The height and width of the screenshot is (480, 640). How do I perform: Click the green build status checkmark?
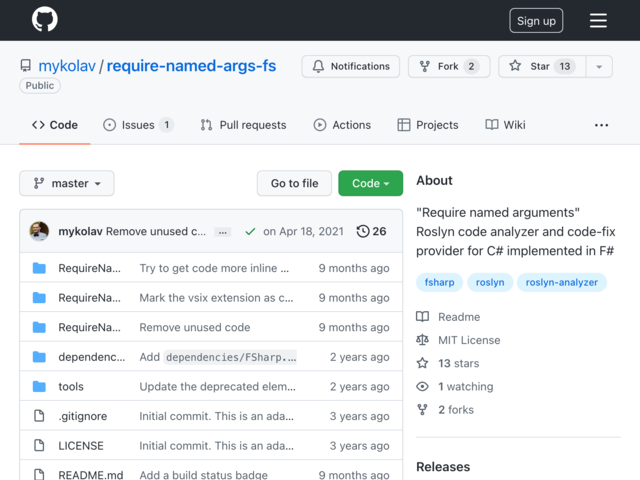(x=250, y=232)
